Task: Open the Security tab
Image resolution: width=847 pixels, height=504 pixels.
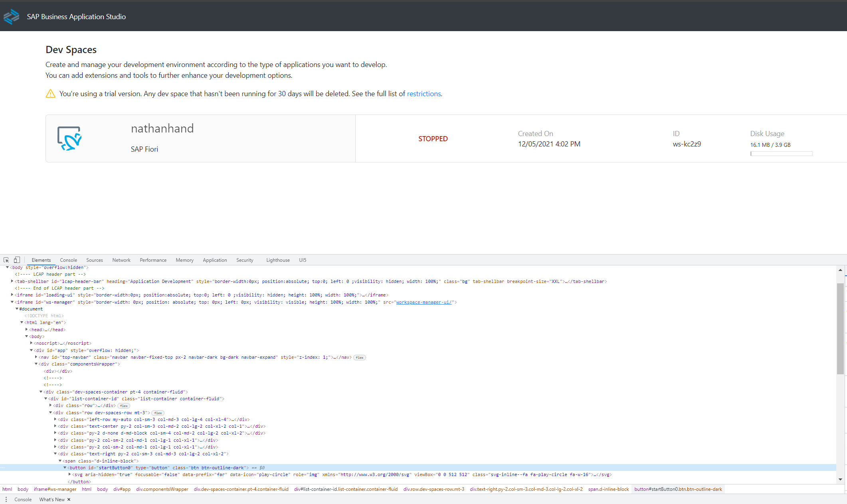Action: 245,260
